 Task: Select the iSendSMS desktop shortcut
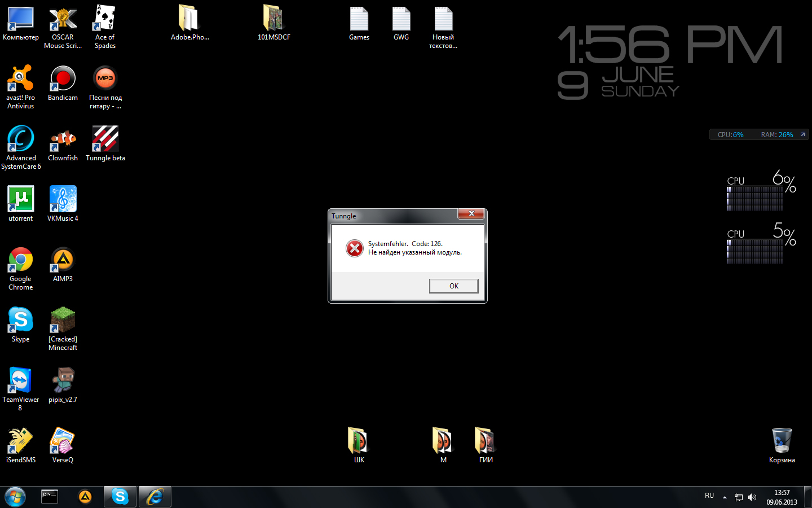[x=21, y=446]
